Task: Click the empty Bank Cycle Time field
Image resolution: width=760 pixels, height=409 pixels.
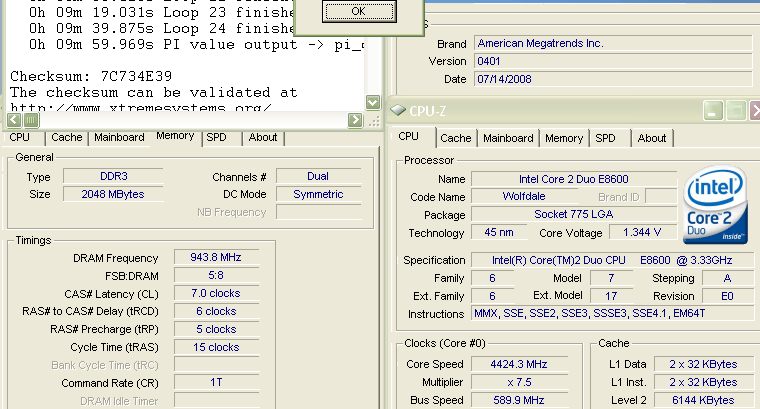Action: pyautogui.click(x=216, y=365)
